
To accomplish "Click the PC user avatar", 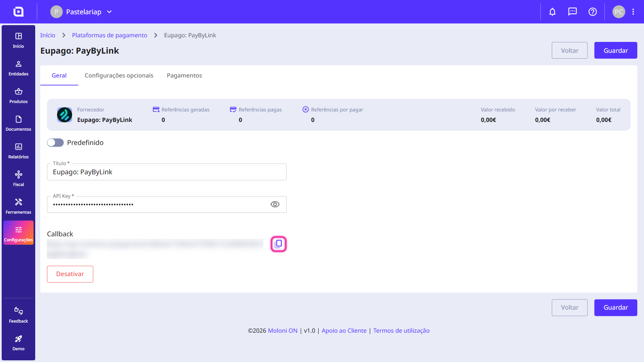I will coord(619,12).
